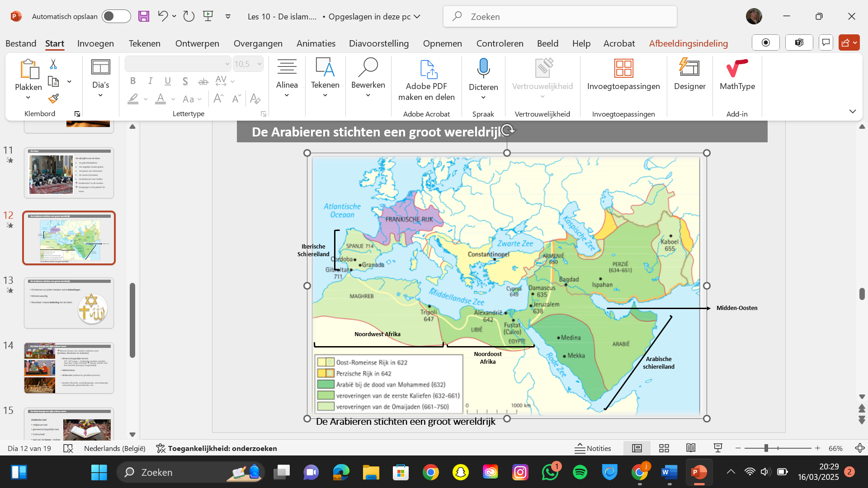Image resolution: width=868 pixels, height=488 pixels.
Task: Click the spell check status icon
Action: 68,448
